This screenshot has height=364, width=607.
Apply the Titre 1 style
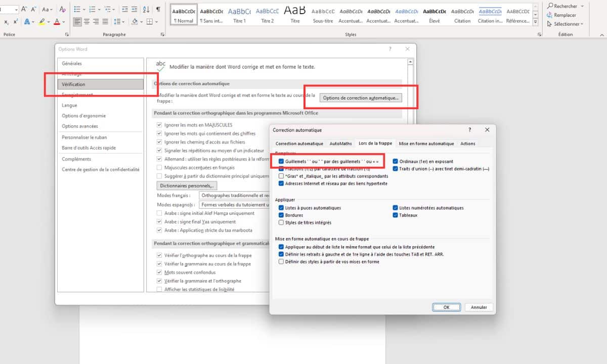[x=240, y=14]
